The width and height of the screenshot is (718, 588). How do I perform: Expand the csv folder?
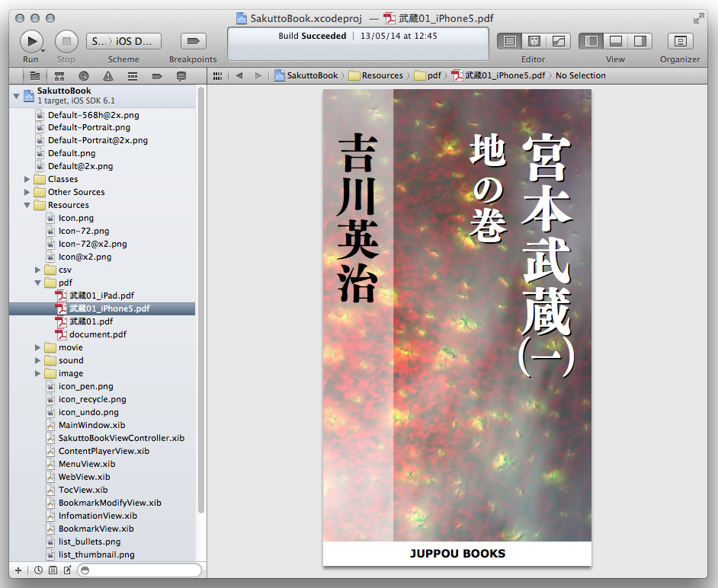pyautogui.click(x=37, y=270)
